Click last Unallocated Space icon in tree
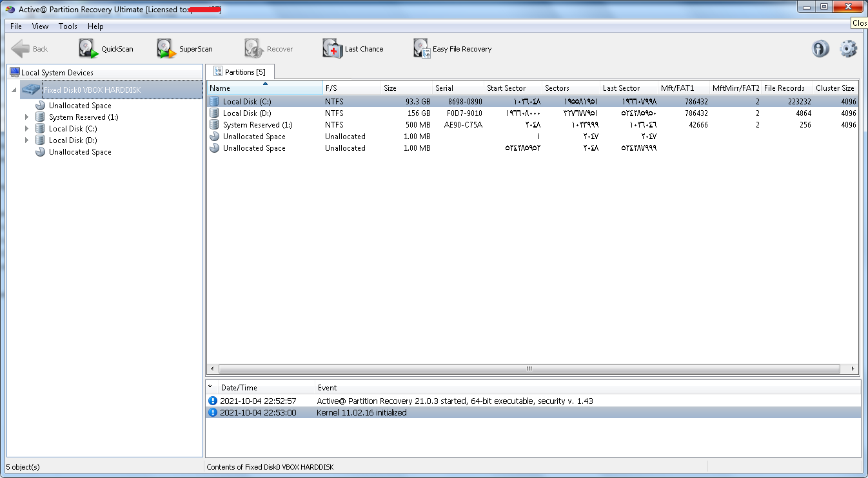This screenshot has width=868, height=478. point(40,152)
